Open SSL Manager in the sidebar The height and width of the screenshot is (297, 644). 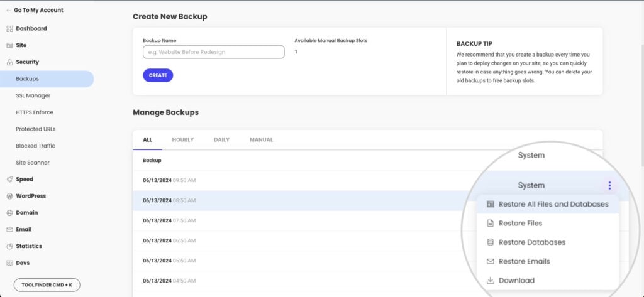(33, 95)
